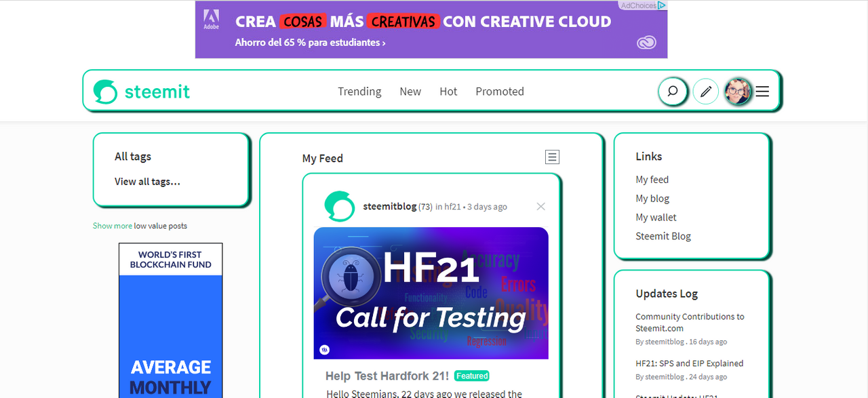The image size is (868, 398).
Task: Open HF21: SPS and EIP Explained update
Action: click(x=690, y=363)
